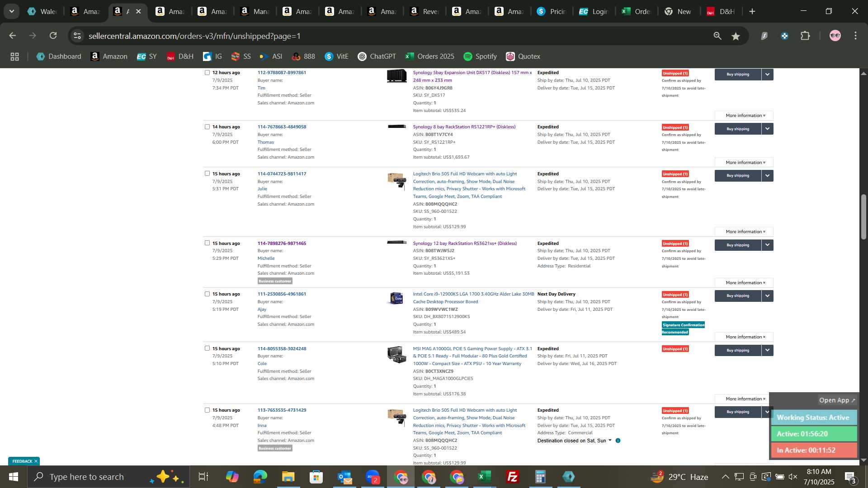The image size is (868, 488).
Task: Open Outlook from the taskbar
Action: [x=344, y=477]
